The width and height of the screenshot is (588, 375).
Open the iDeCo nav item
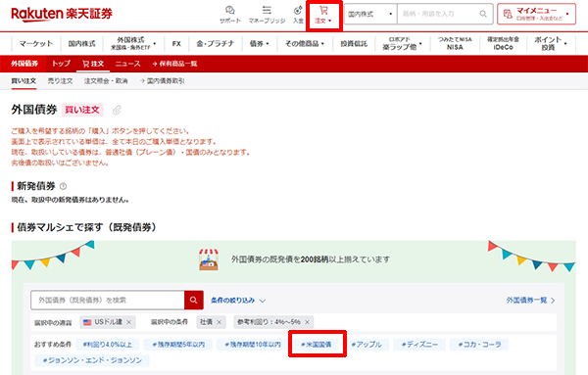click(504, 43)
